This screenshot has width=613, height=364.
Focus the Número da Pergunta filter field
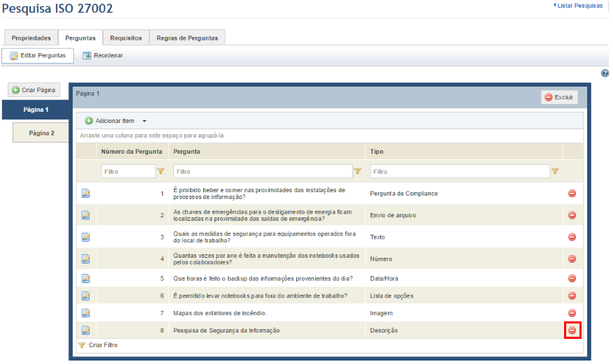pyautogui.click(x=128, y=171)
